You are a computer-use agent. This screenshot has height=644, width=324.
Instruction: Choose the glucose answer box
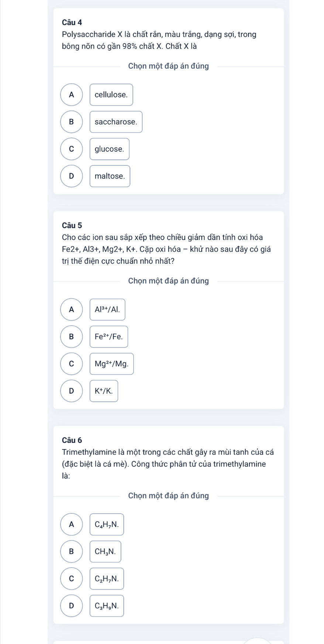pyautogui.click(x=109, y=149)
